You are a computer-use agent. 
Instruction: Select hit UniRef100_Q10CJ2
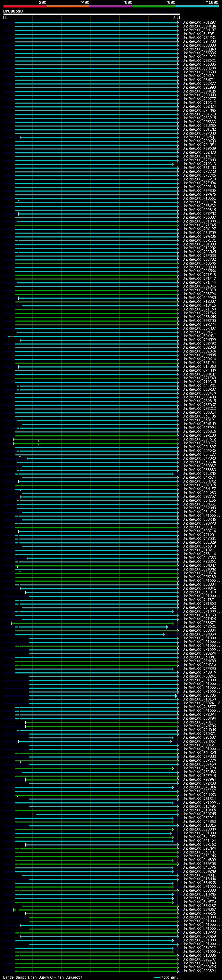[x=199, y=103]
